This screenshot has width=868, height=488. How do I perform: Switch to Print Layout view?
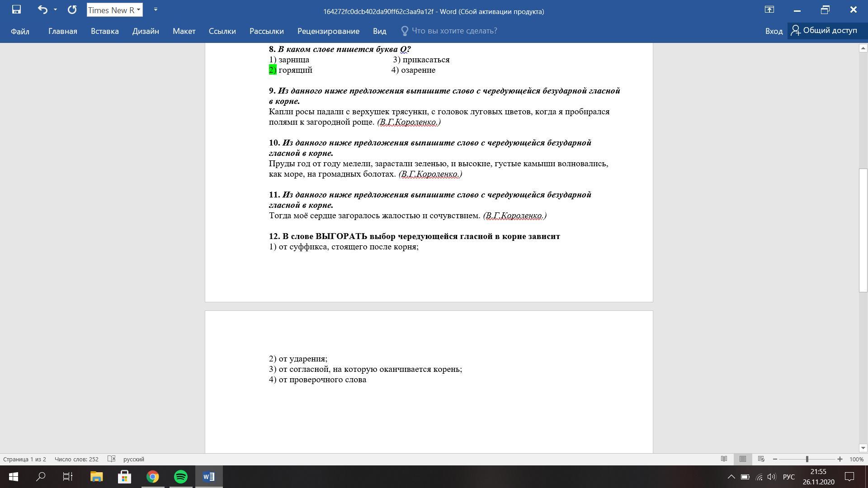[742, 459]
